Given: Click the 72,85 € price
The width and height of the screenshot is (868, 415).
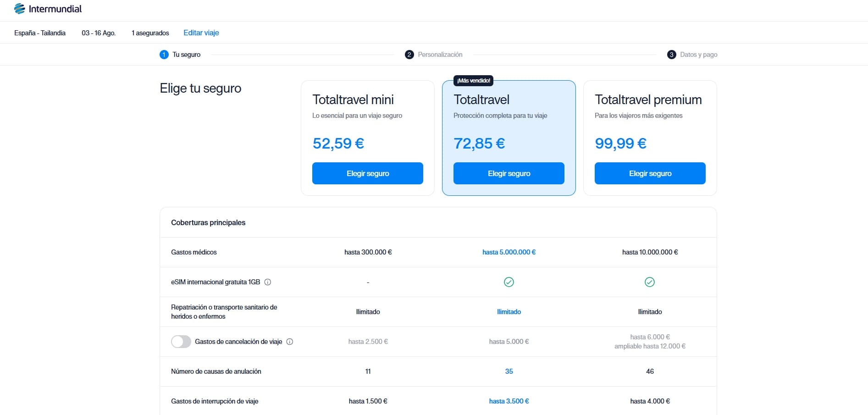Looking at the screenshot, I should tap(479, 144).
